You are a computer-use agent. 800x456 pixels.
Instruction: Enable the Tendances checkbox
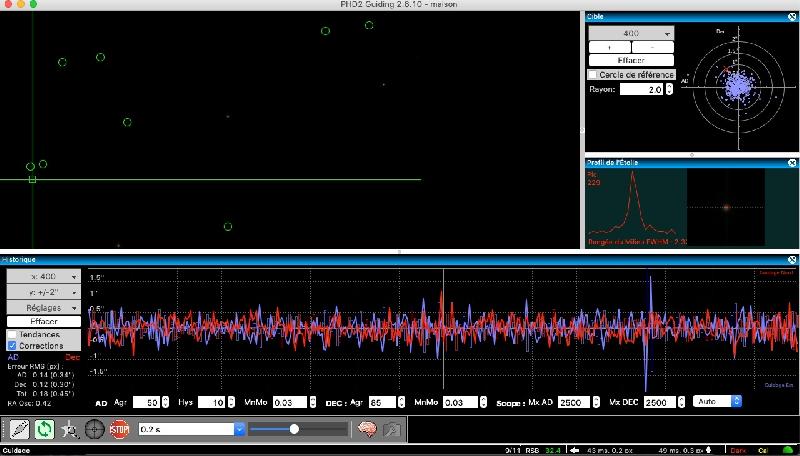(13, 334)
